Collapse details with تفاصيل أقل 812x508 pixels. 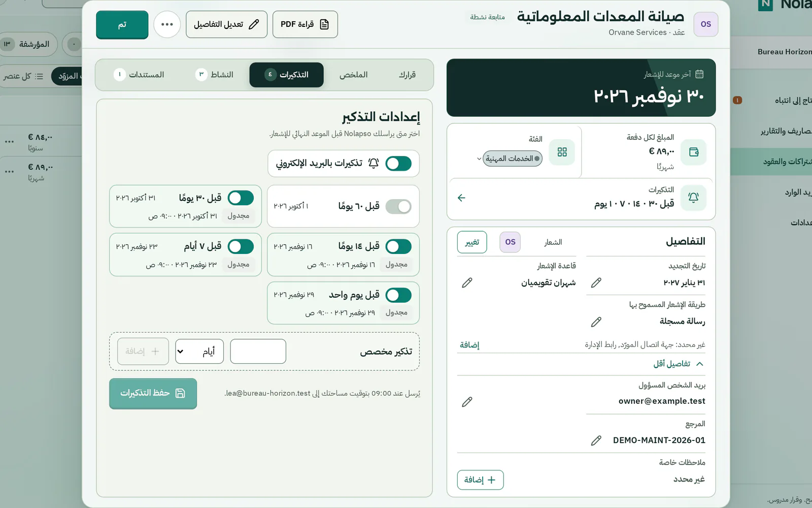[679, 364]
